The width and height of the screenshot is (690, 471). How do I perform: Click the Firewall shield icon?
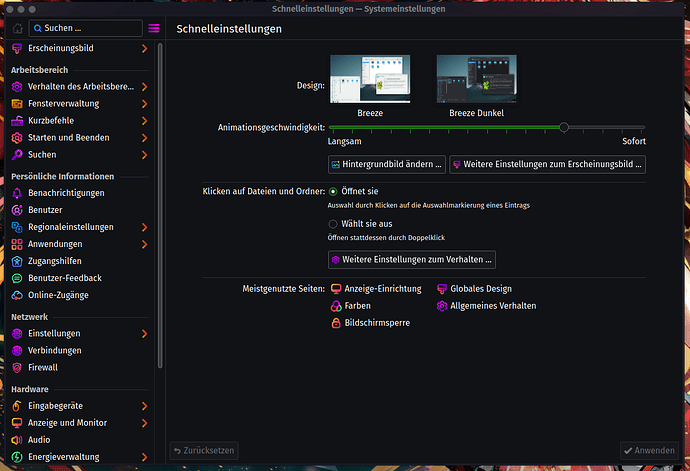[18, 367]
